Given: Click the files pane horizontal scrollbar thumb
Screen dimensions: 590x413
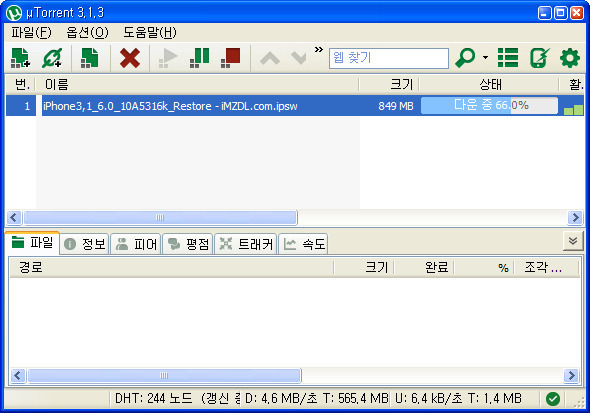Looking at the screenshot, I should click(x=164, y=375).
